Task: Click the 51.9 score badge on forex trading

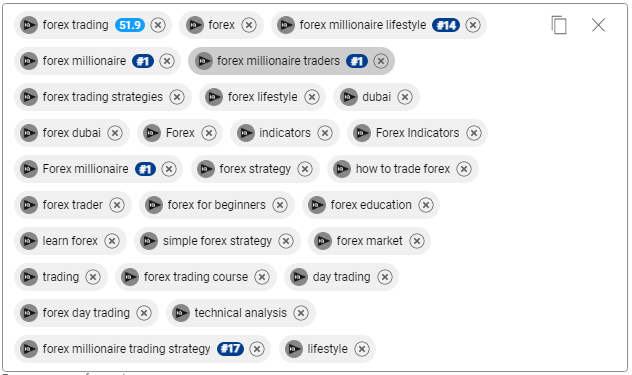Action: point(130,25)
